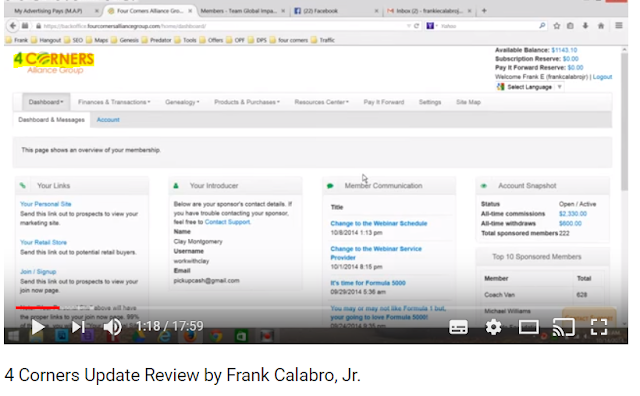
Task: Toggle subtitles on video player
Action: coord(458,327)
